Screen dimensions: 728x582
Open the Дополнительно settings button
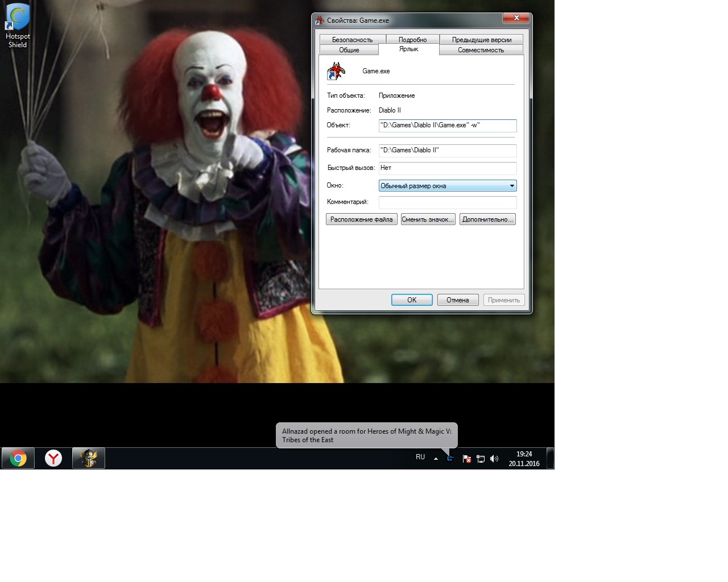point(487,219)
